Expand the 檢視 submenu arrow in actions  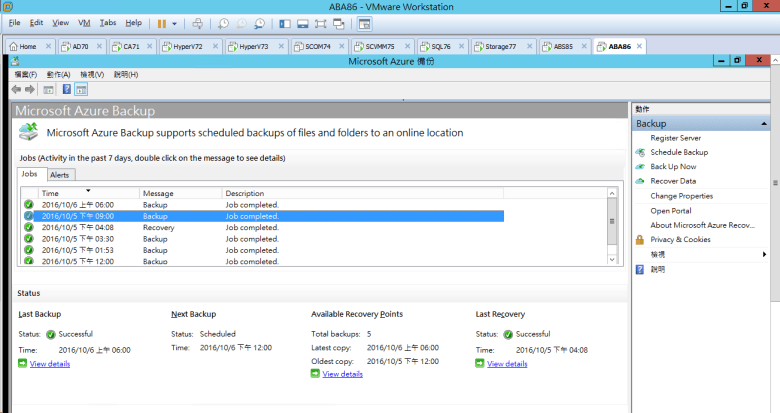click(x=764, y=255)
